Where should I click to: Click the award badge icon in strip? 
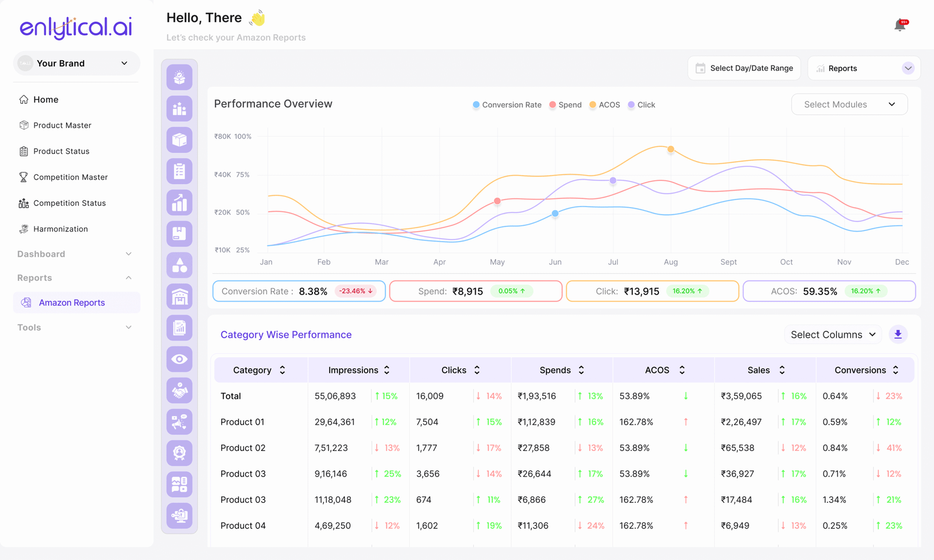tap(179, 453)
